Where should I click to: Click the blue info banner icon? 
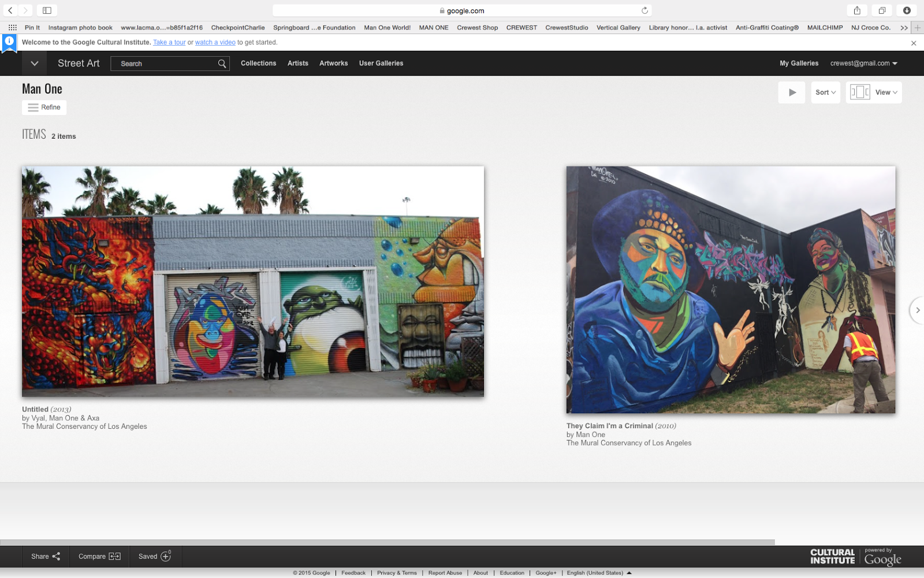coord(9,42)
